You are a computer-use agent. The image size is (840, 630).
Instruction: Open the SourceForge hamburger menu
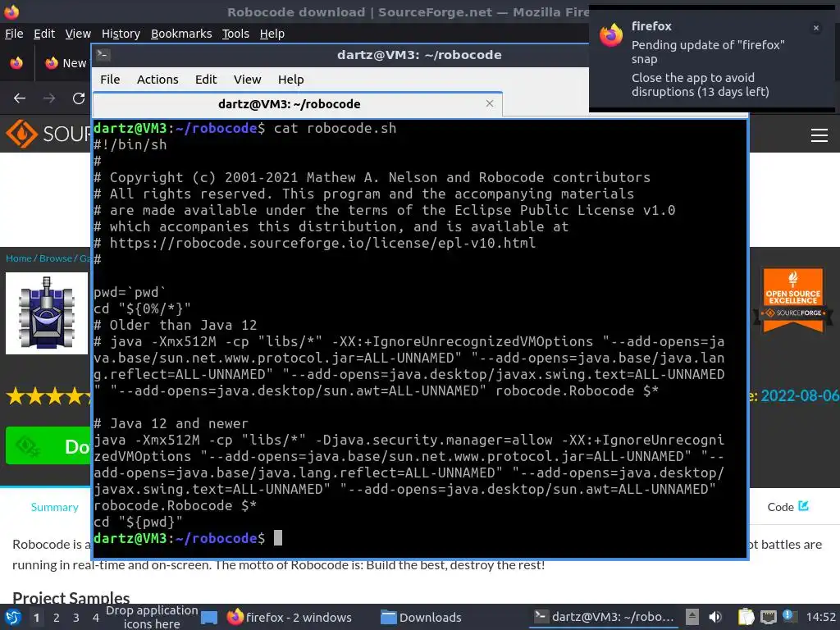coord(819,135)
